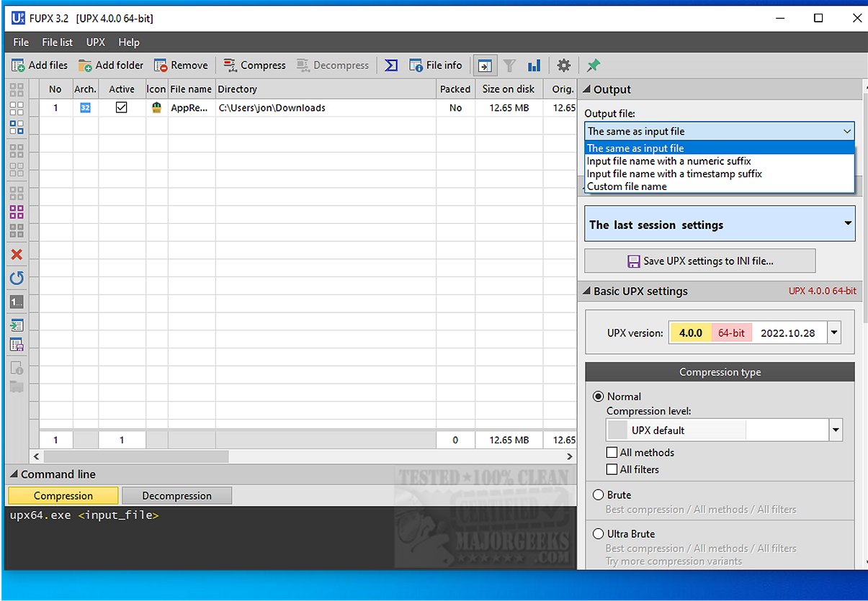Click the "No" packed cell in row 1
Viewport: 868px width, 601px height.
tap(455, 108)
